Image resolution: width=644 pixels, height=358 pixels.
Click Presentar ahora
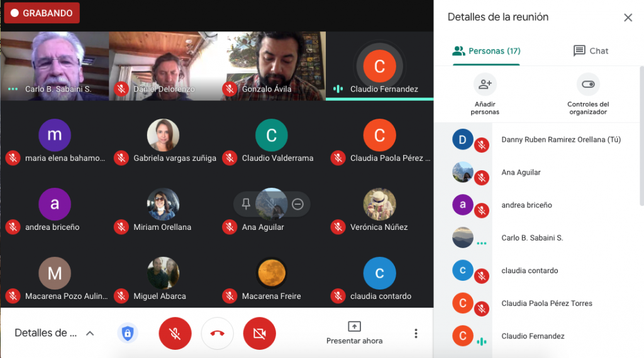pyautogui.click(x=355, y=333)
